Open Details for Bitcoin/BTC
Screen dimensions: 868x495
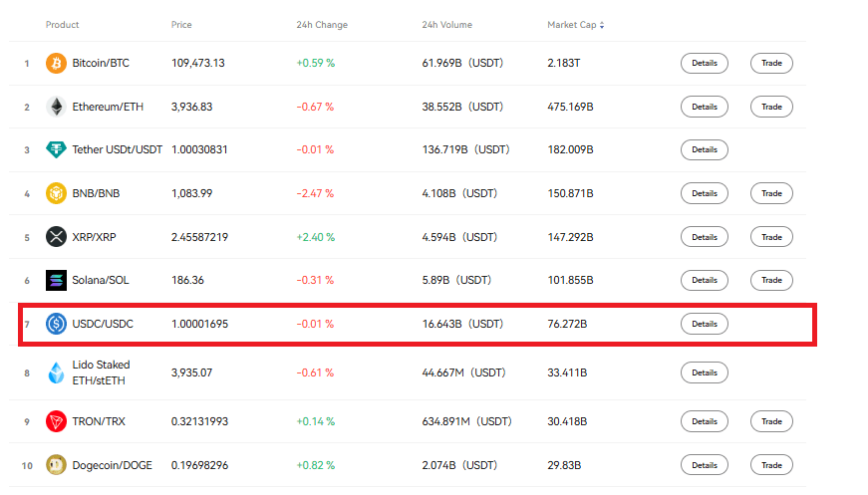tap(704, 63)
